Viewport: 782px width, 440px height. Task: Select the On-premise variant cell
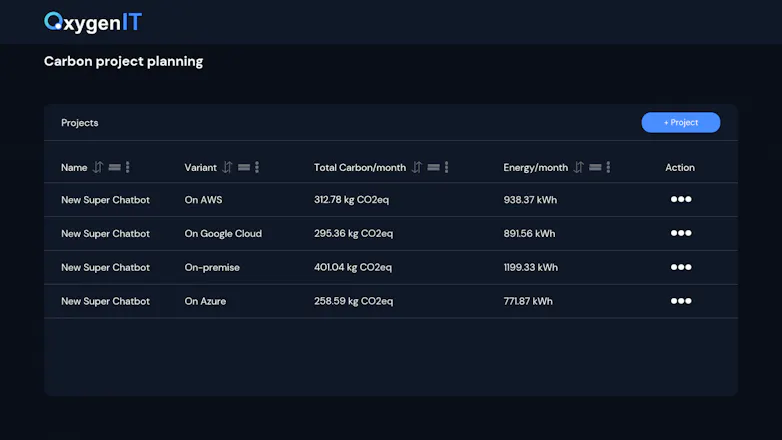point(212,267)
